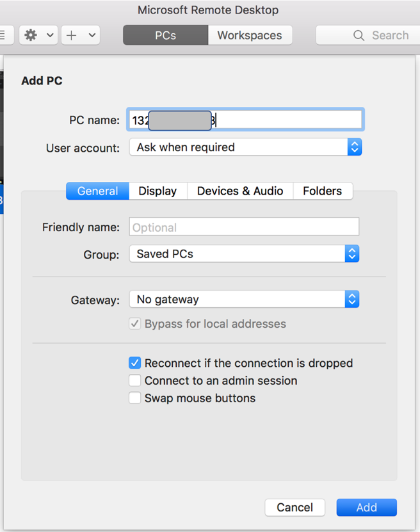Screen dimensions: 420x532
Task: Open the Gateway dropdown
Action: coord(351,299)
